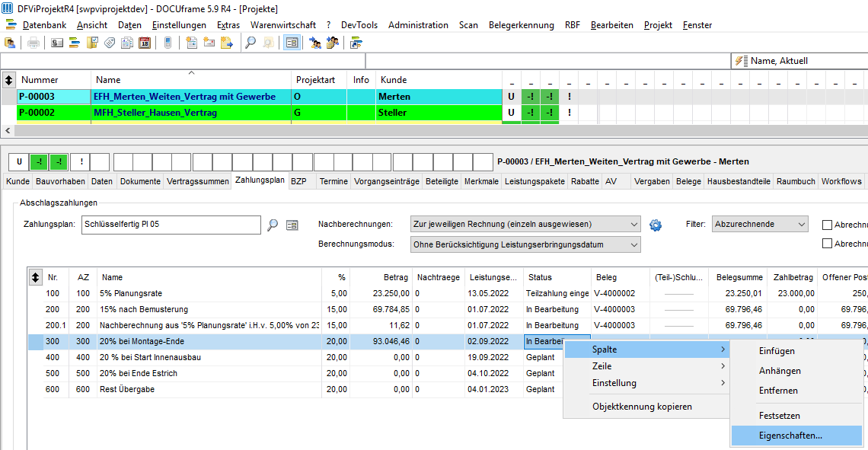Click the address card icon in the toolbar
The width and height of the screenshot is (868, 450).
57,43
